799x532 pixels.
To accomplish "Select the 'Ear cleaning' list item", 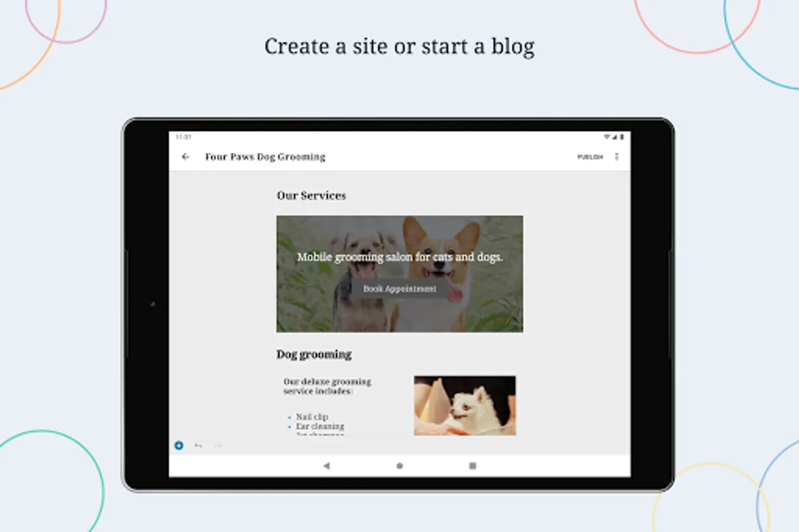I will [320, 426].
